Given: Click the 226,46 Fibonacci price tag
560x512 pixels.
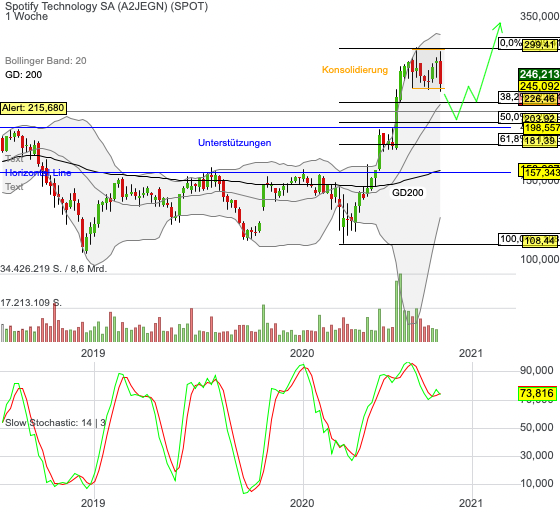Looking at the screenshot, I should [540, 99].
